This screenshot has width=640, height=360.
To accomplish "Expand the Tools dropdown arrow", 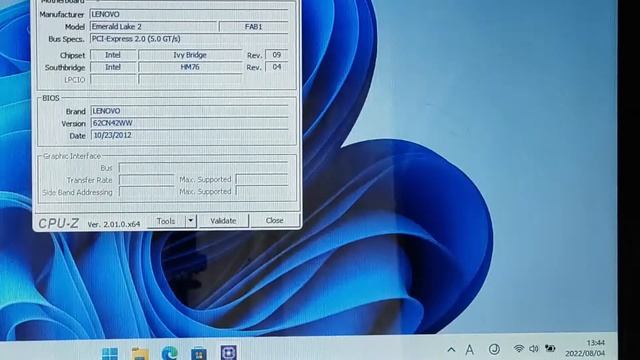I will 191,221.
